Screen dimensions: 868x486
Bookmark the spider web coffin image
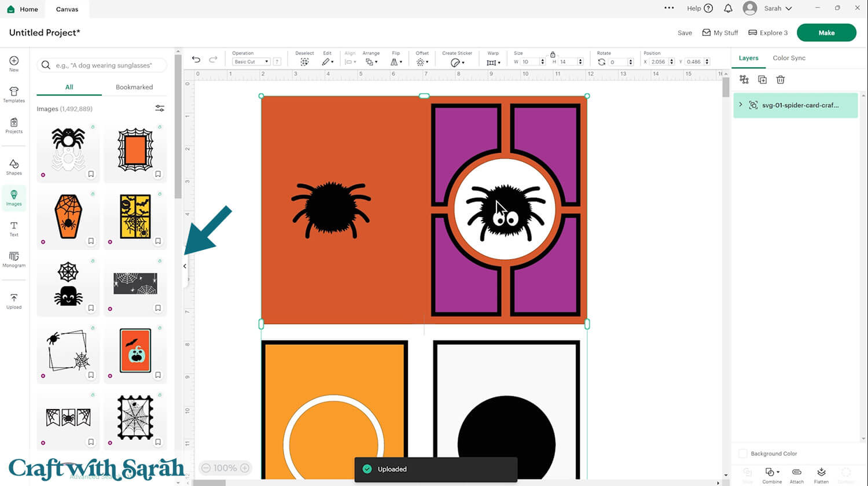coord(91,241)
